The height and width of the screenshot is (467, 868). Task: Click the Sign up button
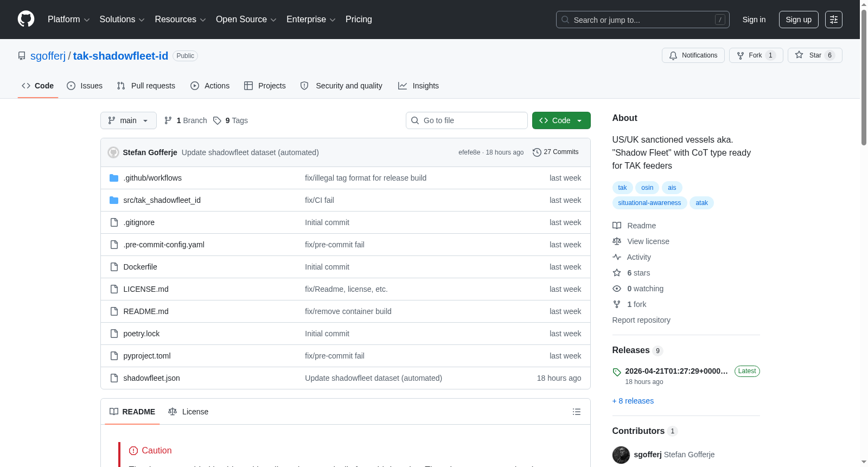pyautogui.click(x=799, y=20)
